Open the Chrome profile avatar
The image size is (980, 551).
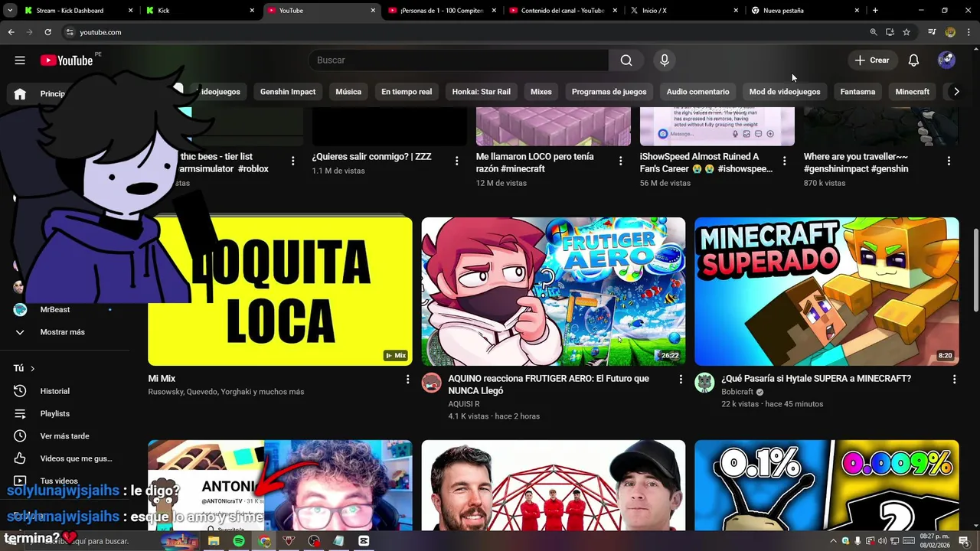click(x=950, y=32)
